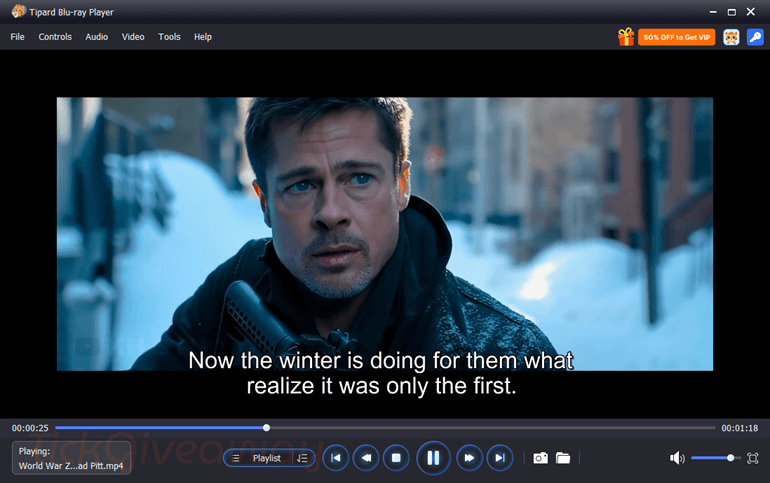Image resolution: width=770 pixels, height=483 pixels.
Task: Stop the video playback
Action: pos(396,458)
